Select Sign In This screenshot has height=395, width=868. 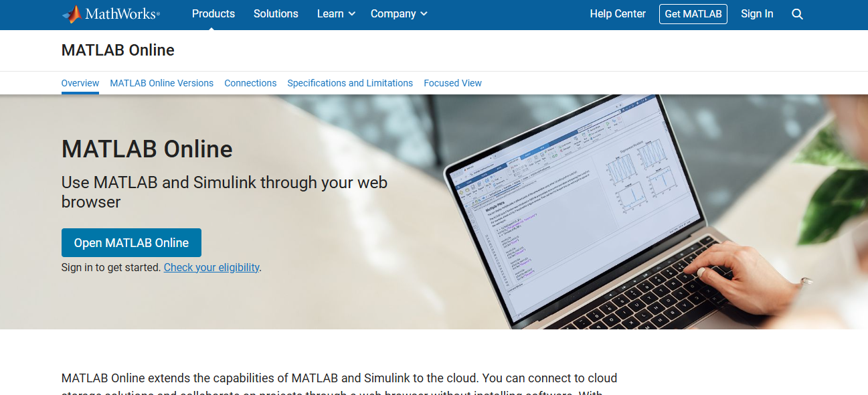(757, 13)
